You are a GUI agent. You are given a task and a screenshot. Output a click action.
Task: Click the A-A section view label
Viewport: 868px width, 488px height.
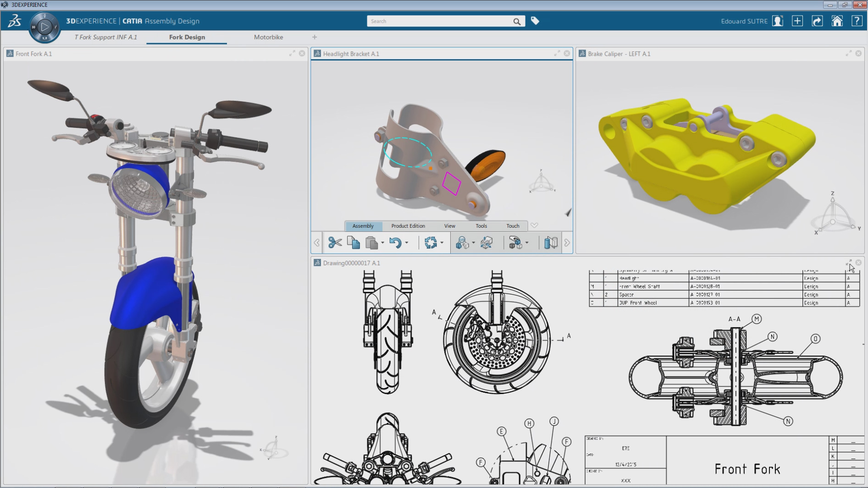[x=734, y=319]
